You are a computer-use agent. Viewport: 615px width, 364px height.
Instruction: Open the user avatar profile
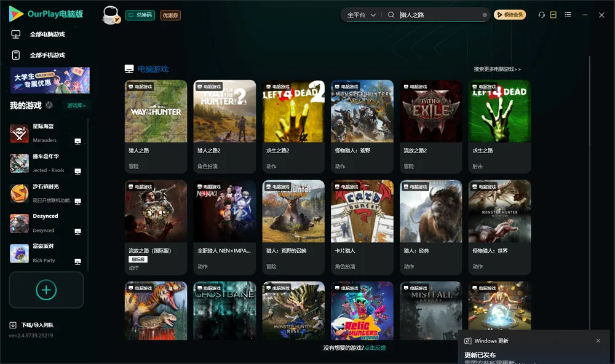pos(111,15)
